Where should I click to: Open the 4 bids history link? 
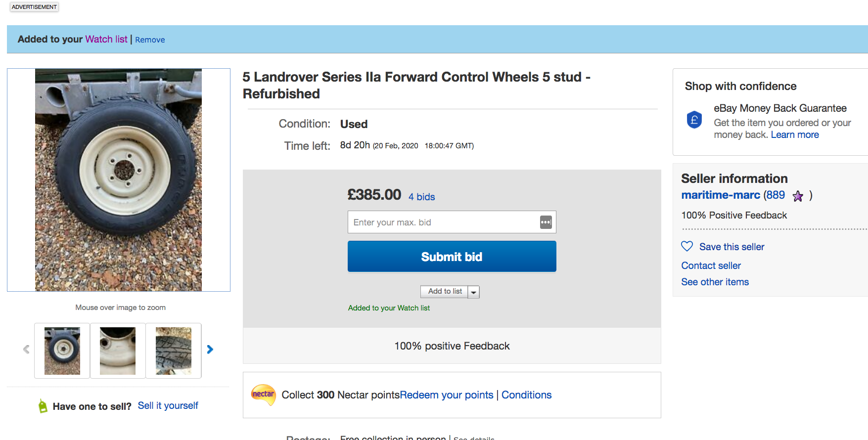click(421, 197)
